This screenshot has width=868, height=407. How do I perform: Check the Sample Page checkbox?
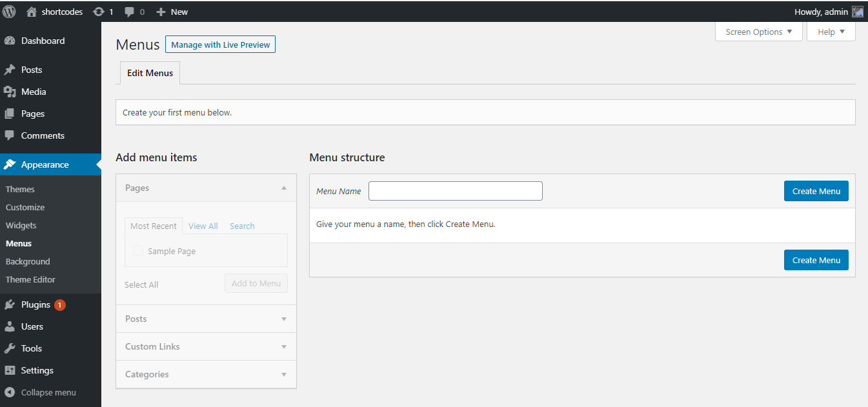click(137, 250)
